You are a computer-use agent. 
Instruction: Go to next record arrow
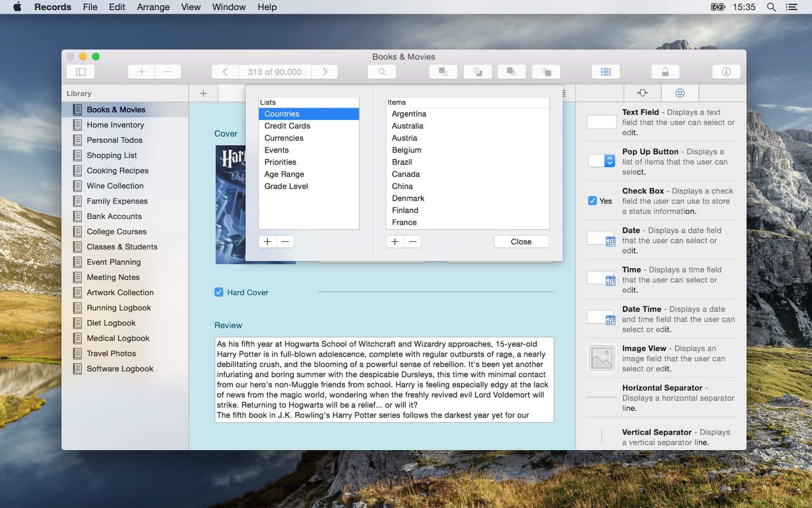coord(325,72)
